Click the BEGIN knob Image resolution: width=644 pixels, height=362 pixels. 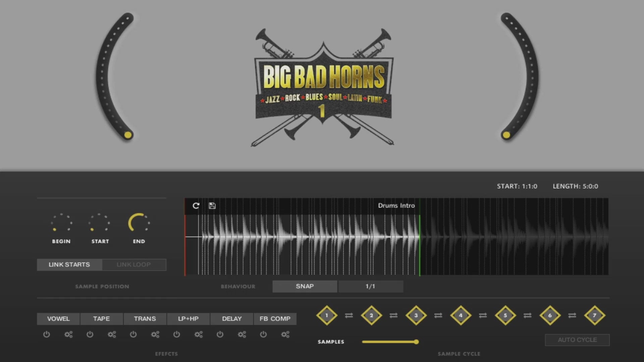tap(61, 223)
